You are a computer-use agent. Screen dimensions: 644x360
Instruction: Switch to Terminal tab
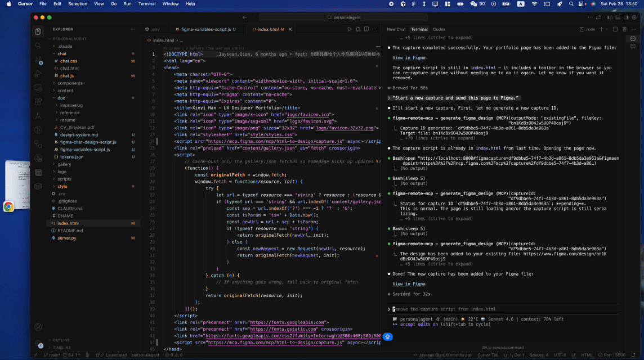tap(419, 29)
